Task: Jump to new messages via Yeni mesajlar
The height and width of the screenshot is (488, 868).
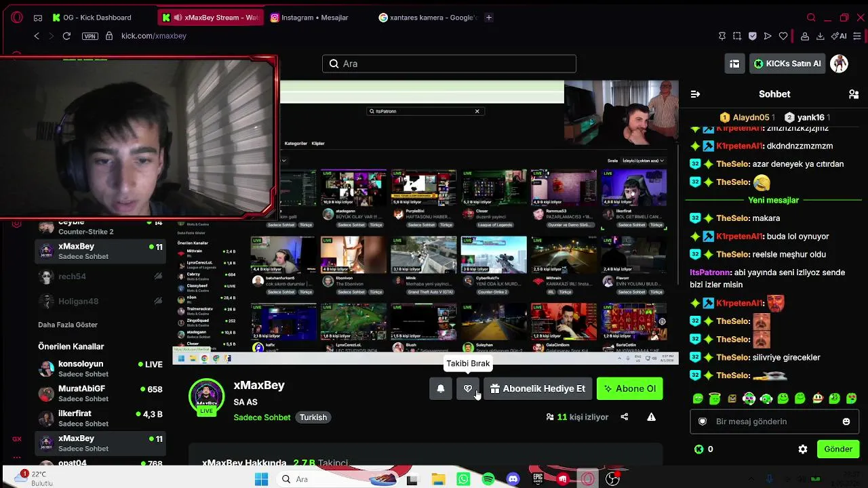Action: (774, 200)
